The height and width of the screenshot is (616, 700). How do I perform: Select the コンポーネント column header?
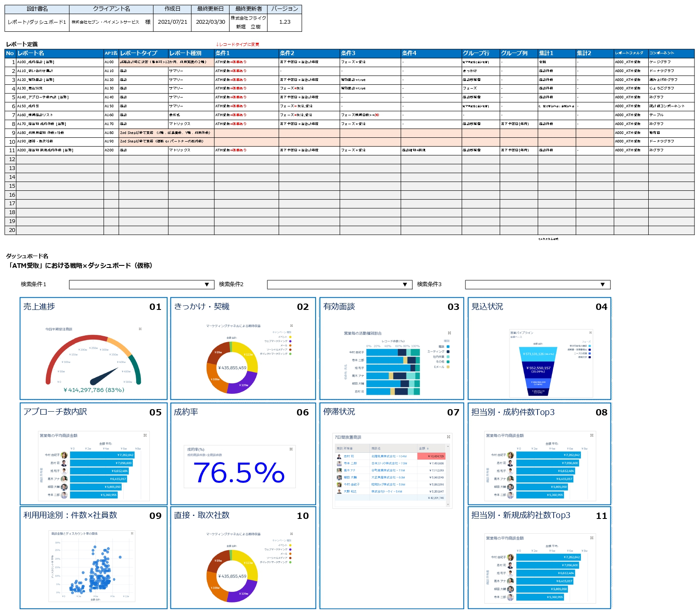[671, 53]
